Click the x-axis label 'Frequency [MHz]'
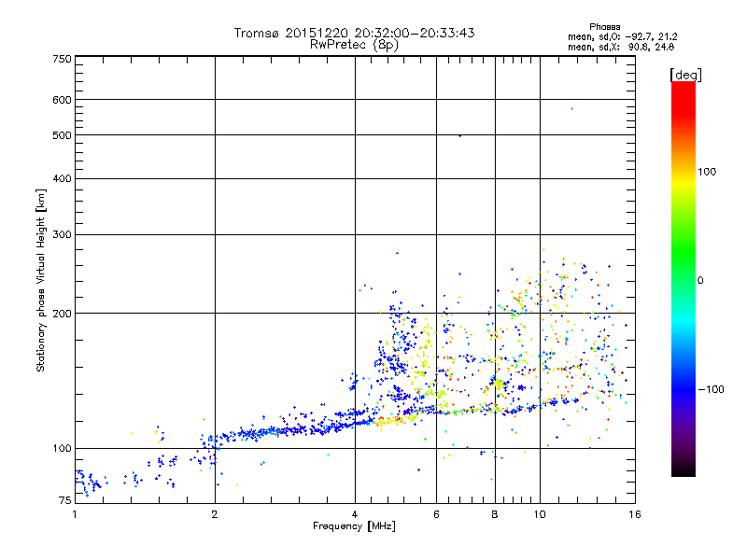 coord(354,526)
